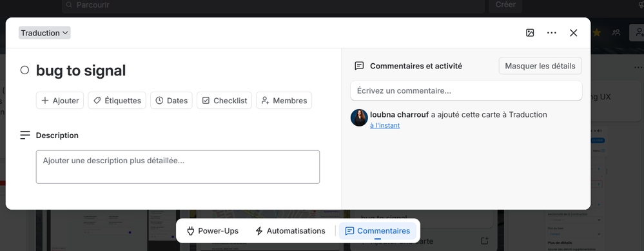This screenshot has width=644, height=251.
Task: Click Masquer les détails button
Action: pos(540,66)
